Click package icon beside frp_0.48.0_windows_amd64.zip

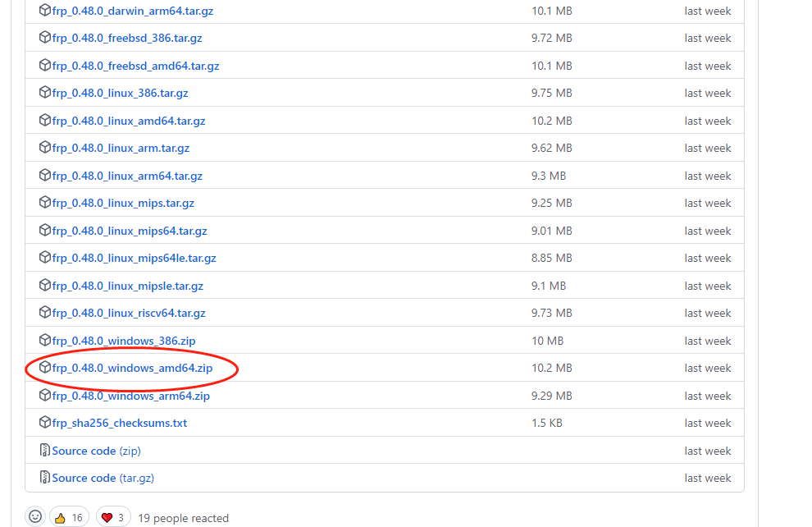pos(45,368)
